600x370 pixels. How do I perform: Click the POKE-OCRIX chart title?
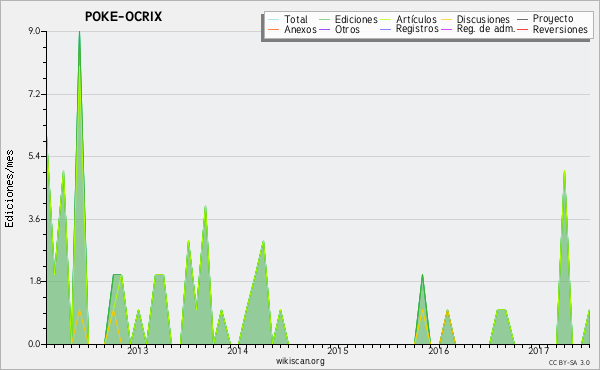pyautogui.click(x=123, y=16)
